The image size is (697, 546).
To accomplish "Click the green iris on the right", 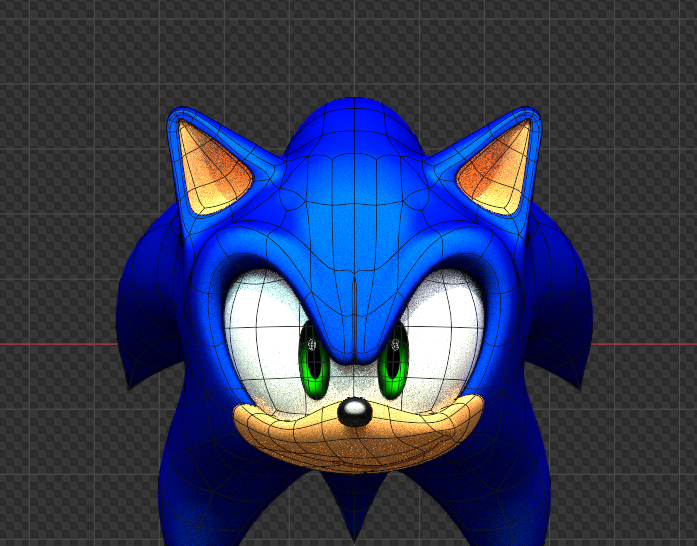I will coord(393,361).
